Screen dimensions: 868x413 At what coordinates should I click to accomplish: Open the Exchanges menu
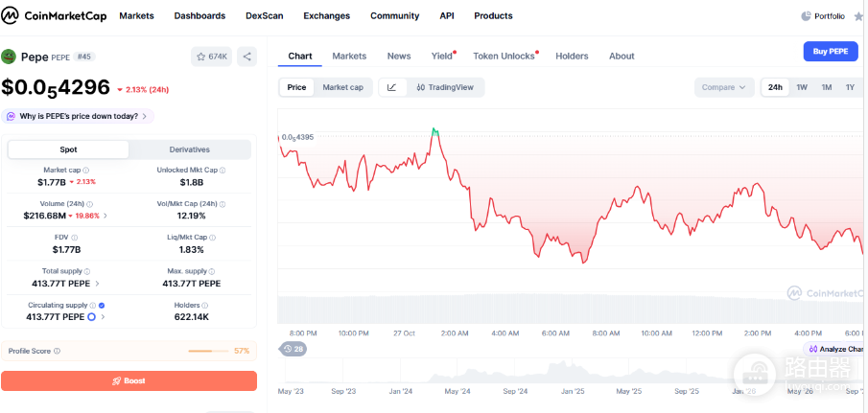[327, 16]
